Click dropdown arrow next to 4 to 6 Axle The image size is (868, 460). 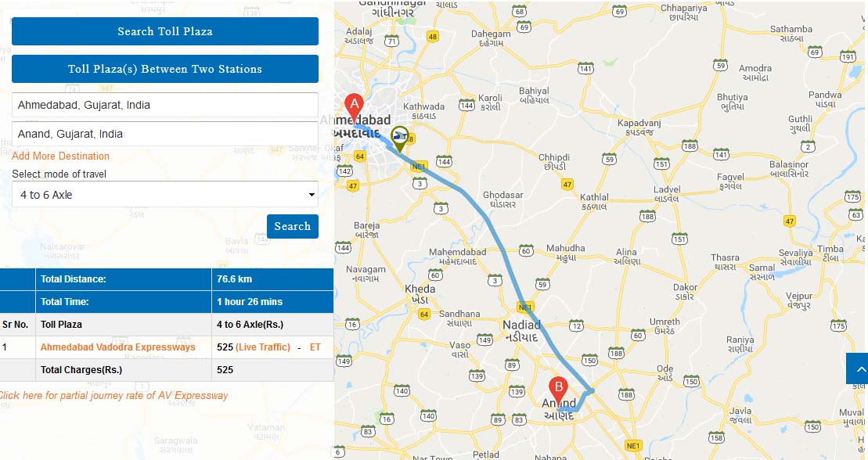point(312,195)
